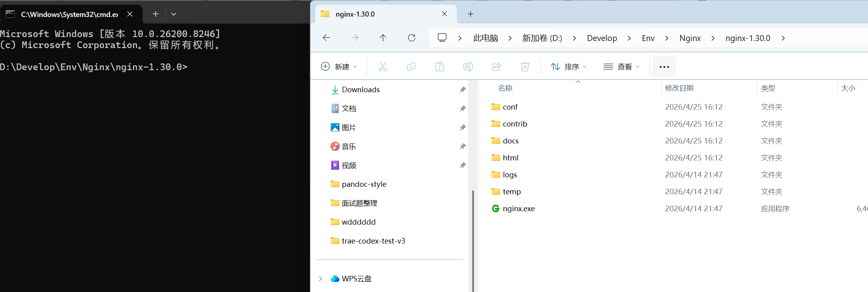Close the nginx-1.30.0 Explorer tab
The width and height of the screenshot is (868, 292).
444,14
